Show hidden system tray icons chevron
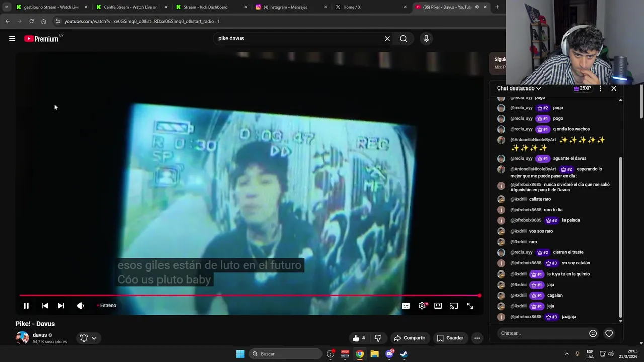644x362 pixels. click(566, 354)
